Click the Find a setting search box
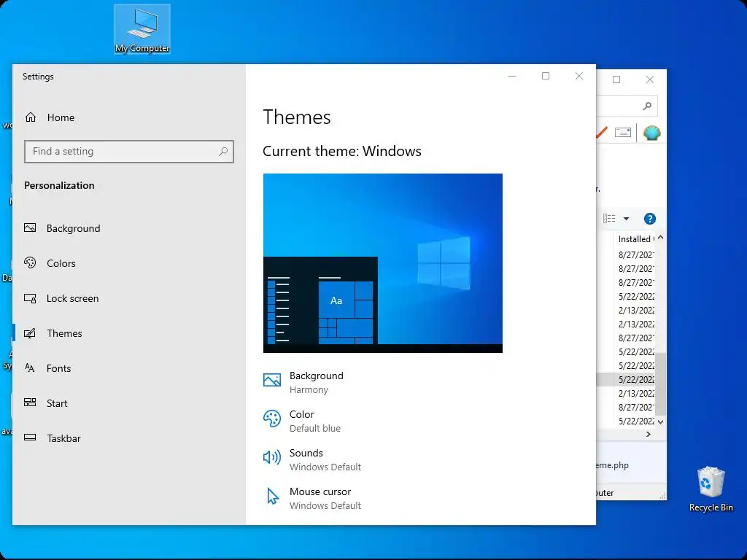 129,152
